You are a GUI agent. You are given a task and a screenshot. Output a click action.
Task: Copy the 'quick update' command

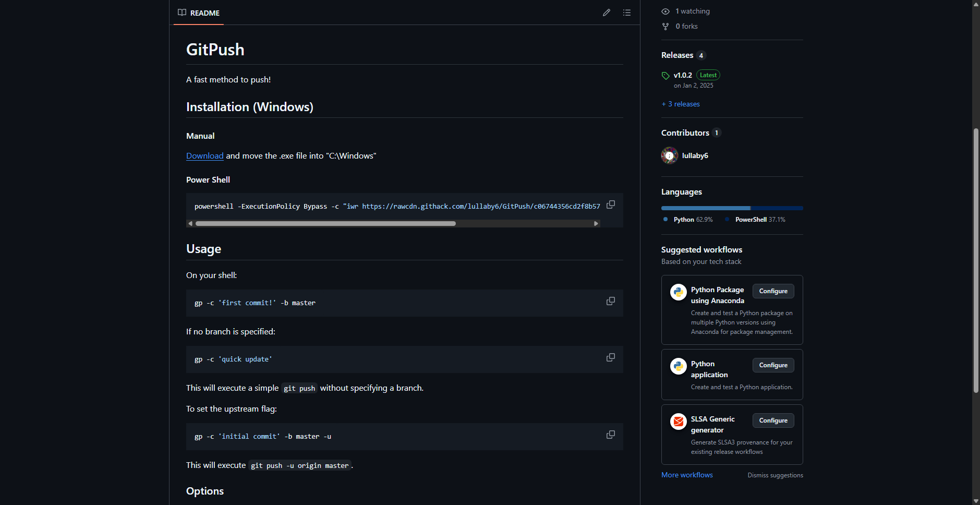611,357
